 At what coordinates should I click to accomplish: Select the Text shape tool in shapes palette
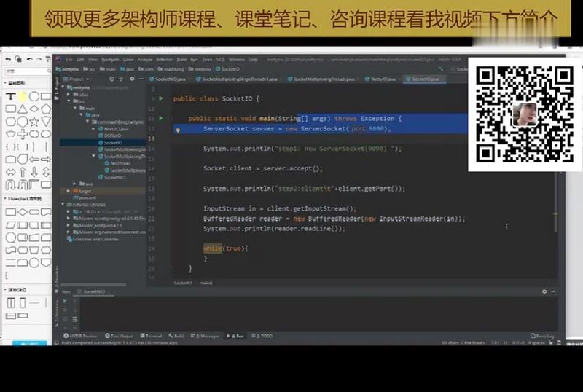11,97
